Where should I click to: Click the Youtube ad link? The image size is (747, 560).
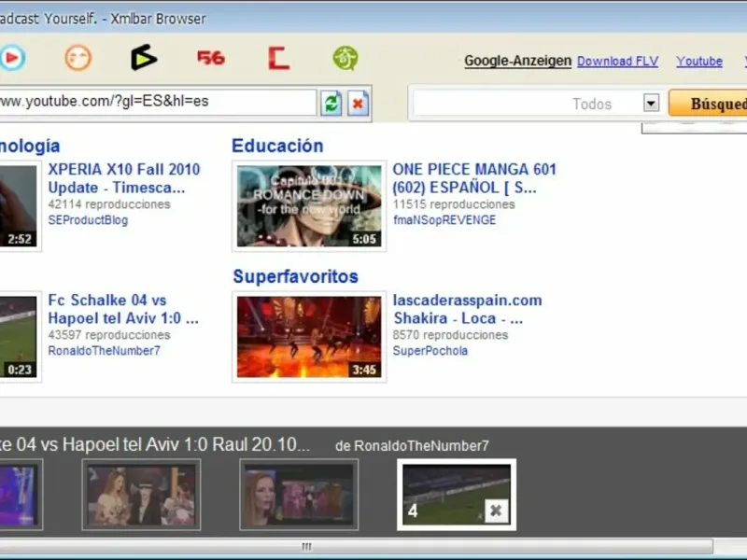click(x=699, y=62)
